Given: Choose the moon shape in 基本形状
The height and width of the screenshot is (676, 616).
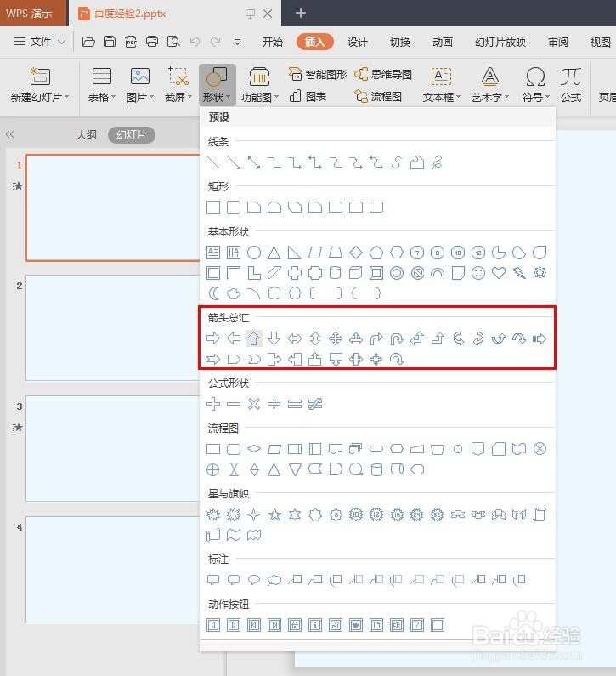Looking at the screenshot, I should tap(213, 293).
